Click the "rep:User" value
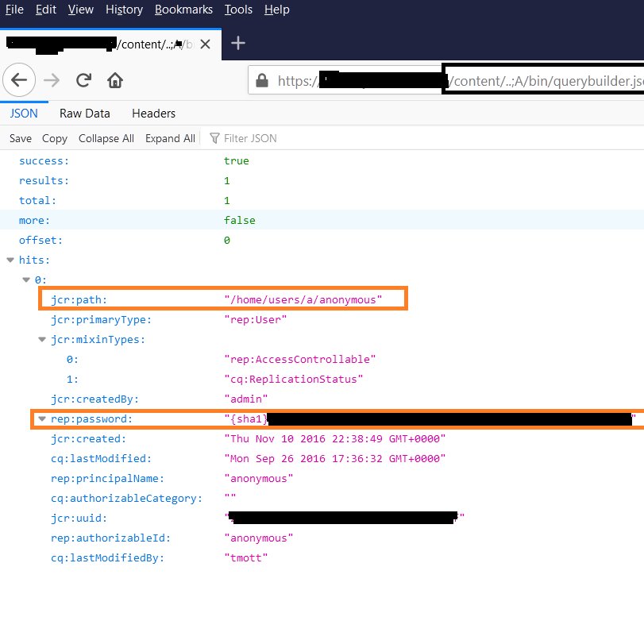Image resolution: width=644 pixels, height=644 pixels. (256, 319)
